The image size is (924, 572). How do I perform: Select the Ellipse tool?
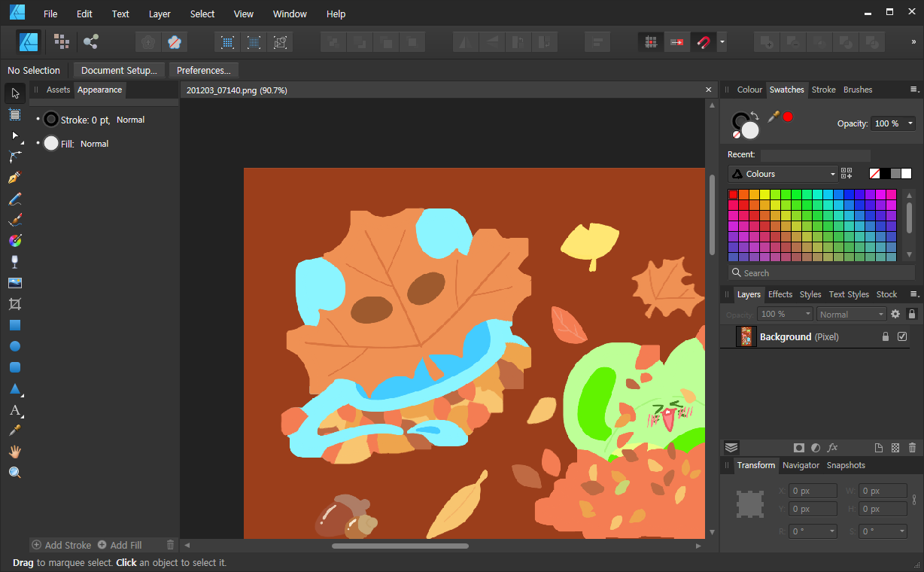click(15, 346)
